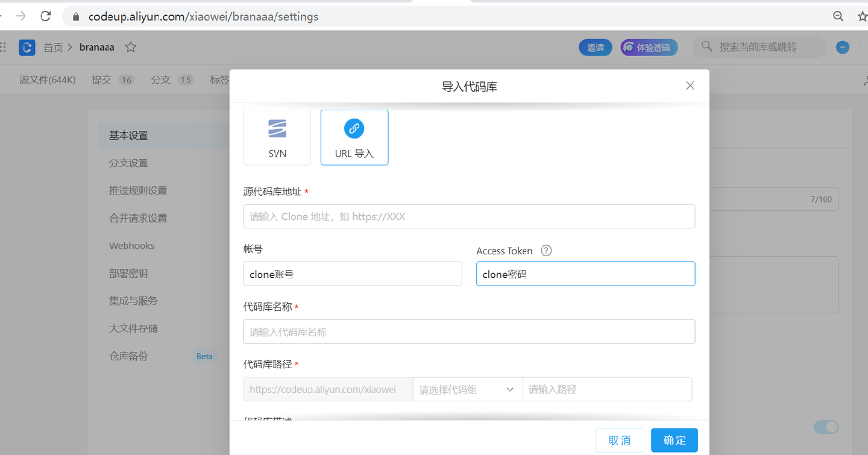Select the URL 导入 option
The image size is (868, 455).
(354, 137)
